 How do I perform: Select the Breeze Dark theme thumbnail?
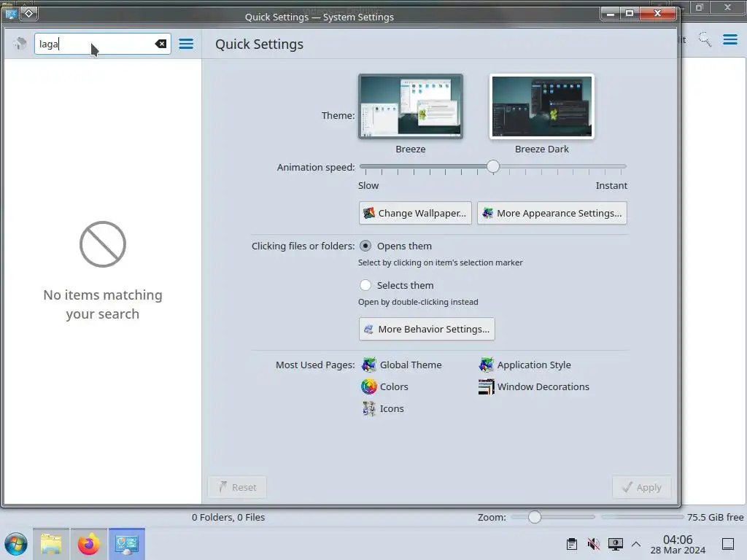(x=542, y=106)
